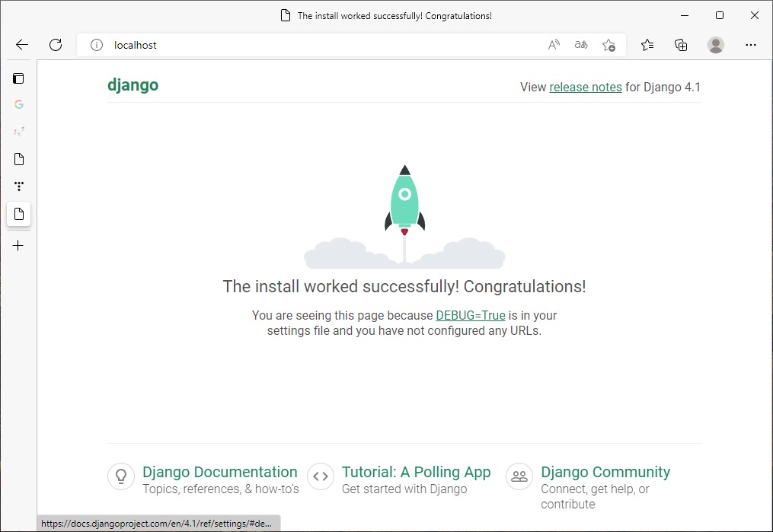Click the code brackets tutorial icon

point(321,476)
